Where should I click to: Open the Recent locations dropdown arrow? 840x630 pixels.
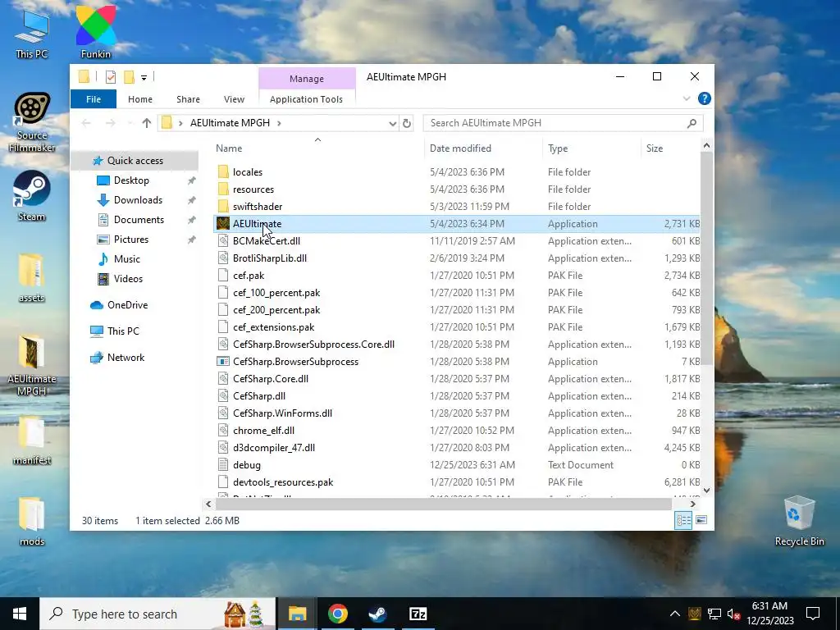coord(130,124)
